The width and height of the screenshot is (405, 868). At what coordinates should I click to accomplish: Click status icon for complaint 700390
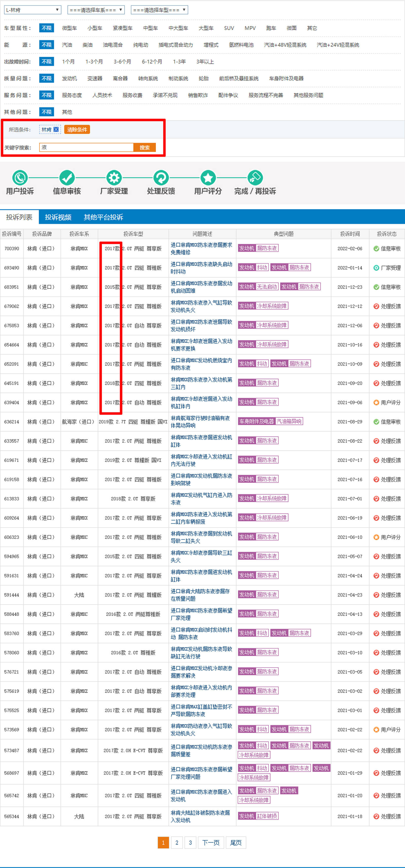pos(376,248)
